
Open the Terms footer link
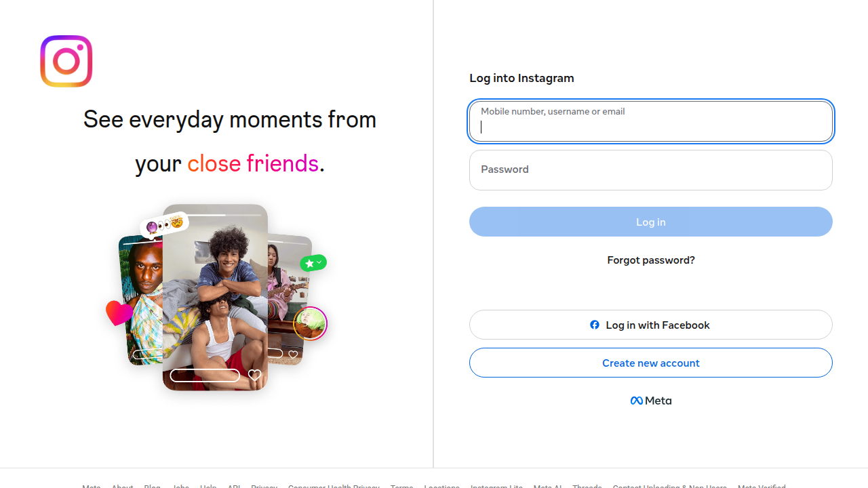(401, 486)
